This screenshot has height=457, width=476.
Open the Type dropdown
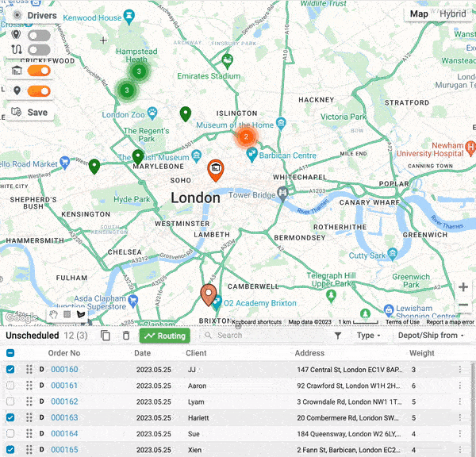point(369,336)
